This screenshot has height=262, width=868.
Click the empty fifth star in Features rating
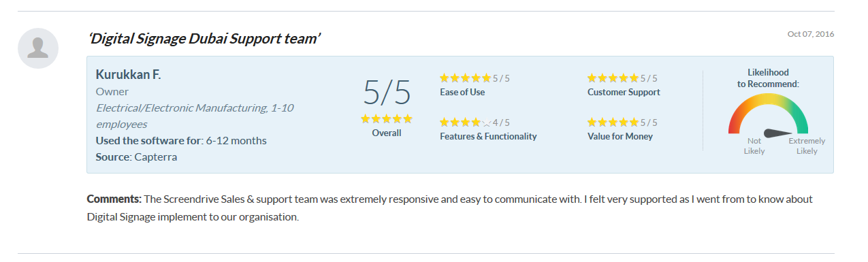tap(486, 122)
